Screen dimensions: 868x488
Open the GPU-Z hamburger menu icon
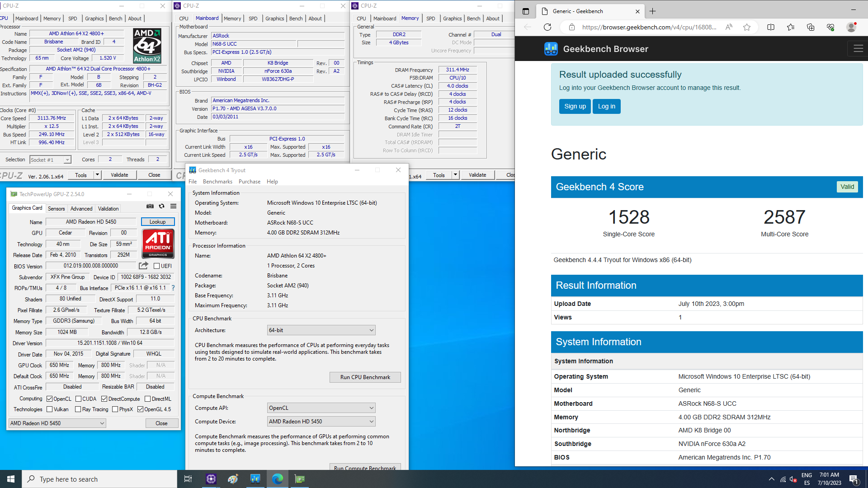(x=173, y=206)
